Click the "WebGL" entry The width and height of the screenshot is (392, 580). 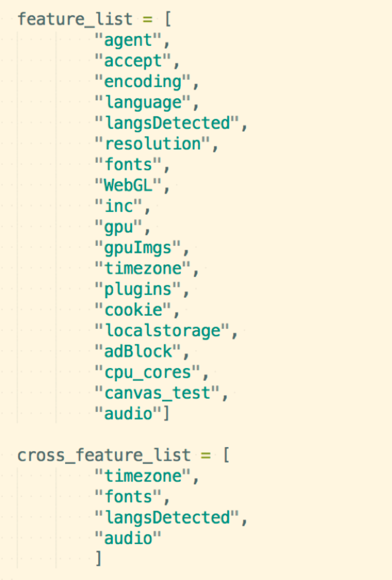click(128, 186)
